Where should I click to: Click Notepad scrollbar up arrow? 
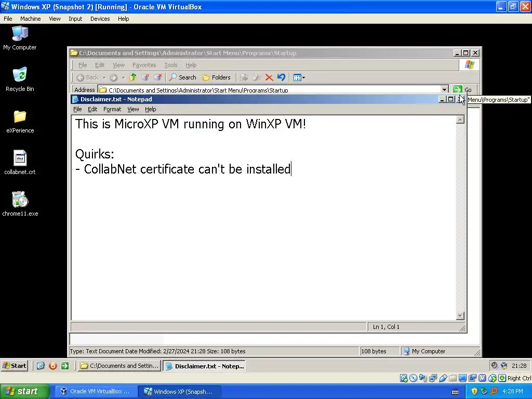460,119
